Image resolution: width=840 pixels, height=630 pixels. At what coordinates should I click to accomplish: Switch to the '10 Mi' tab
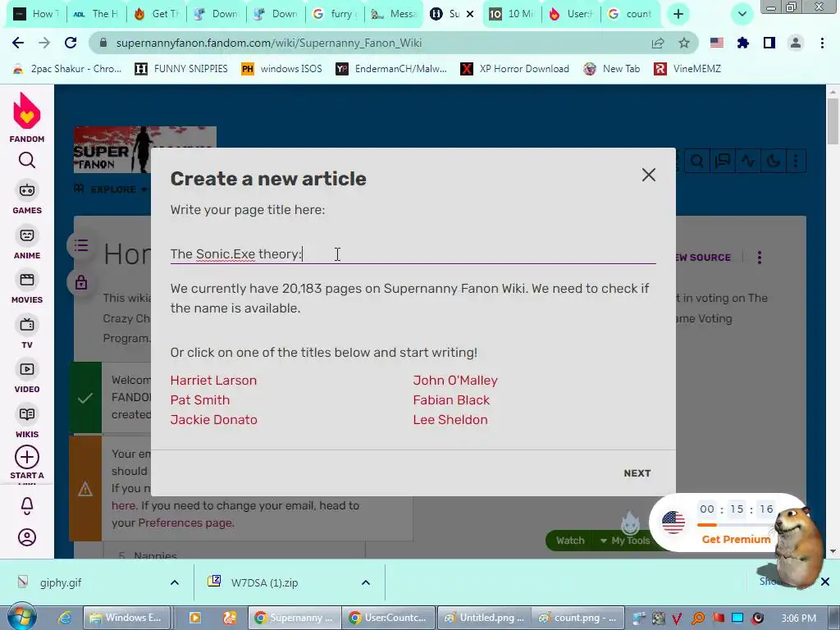[x=511, y=14]
